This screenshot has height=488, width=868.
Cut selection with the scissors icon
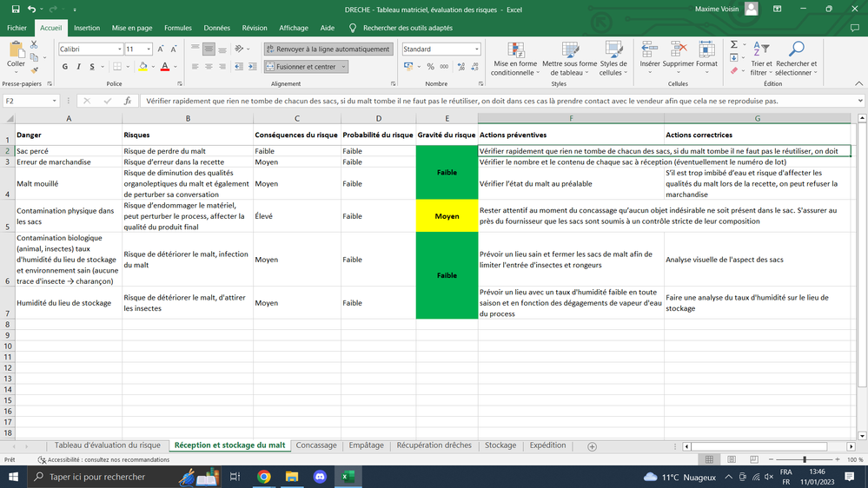[x=35, y=45]
